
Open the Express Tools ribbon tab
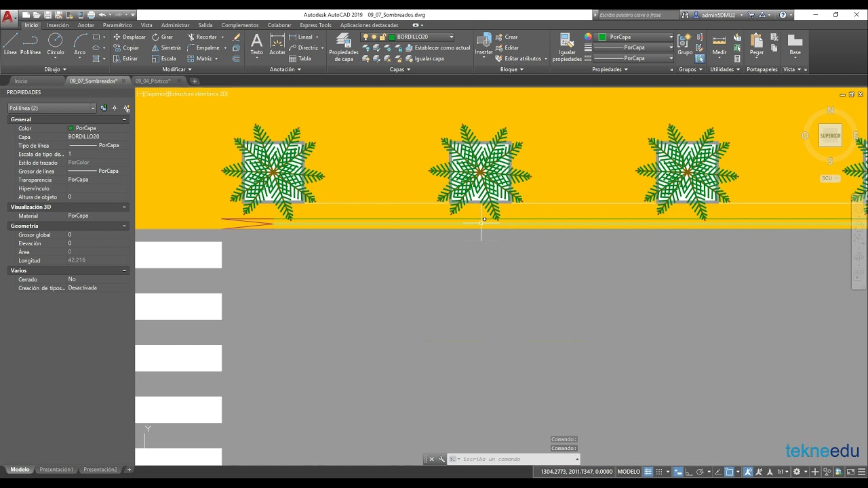pyautogui.click(x=315, y=25)
